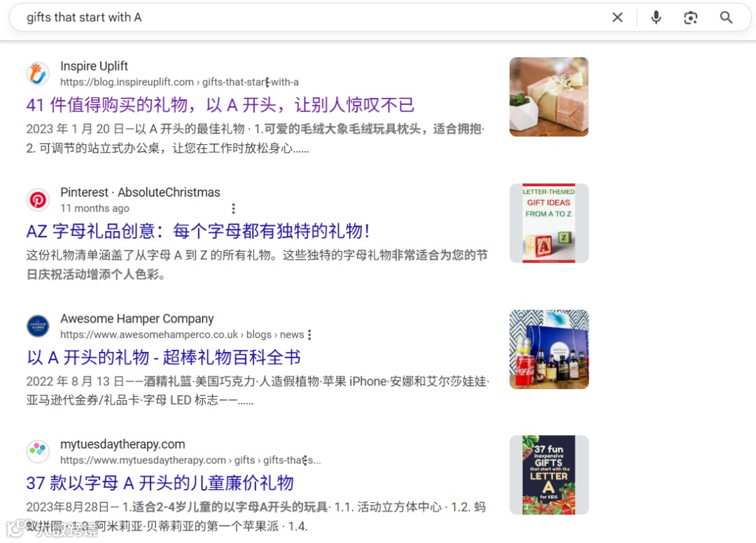Open image search via the camera lens icon

click(690, 17)
